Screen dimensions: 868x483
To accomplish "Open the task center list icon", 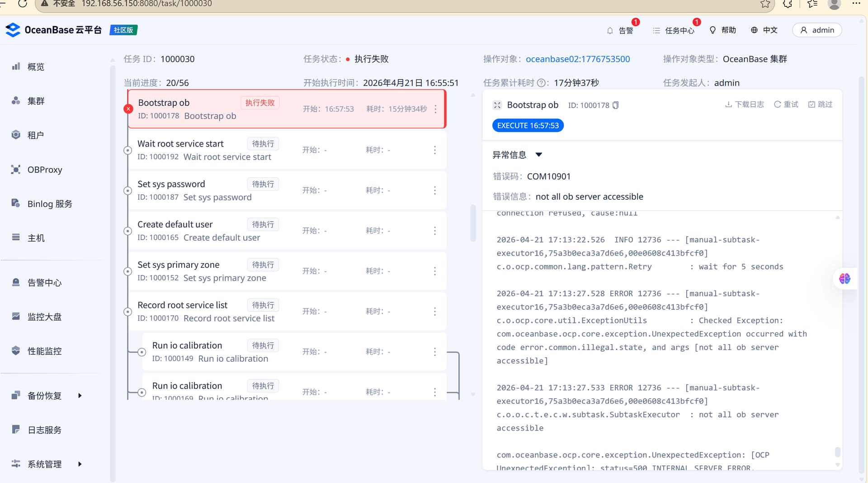I will pyautogui.click(x=656, y=30).
